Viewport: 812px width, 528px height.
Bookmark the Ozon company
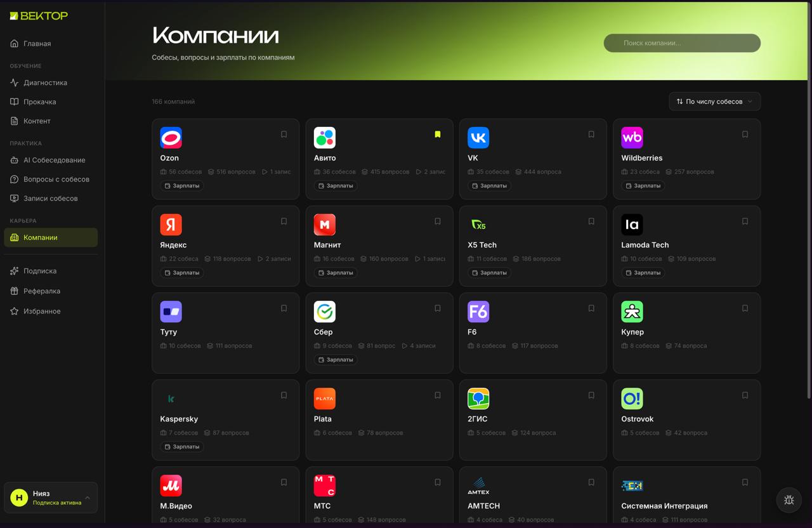(x=284, y=135)
